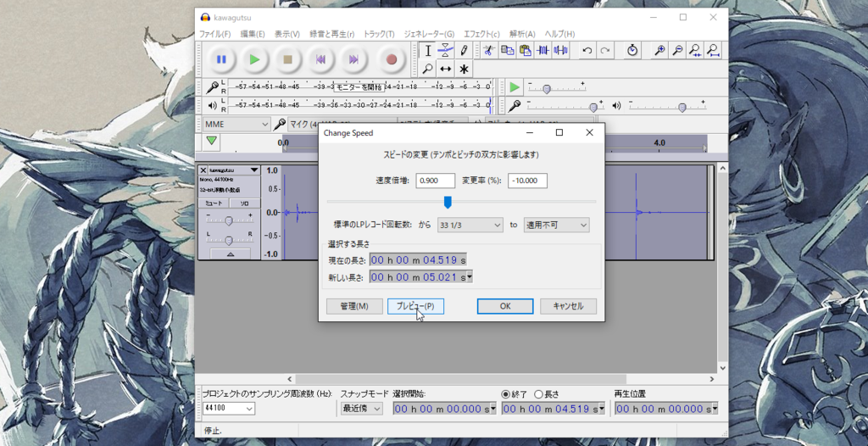
Task: Click the 速度倍増 input field
Action: click(436, 181)
